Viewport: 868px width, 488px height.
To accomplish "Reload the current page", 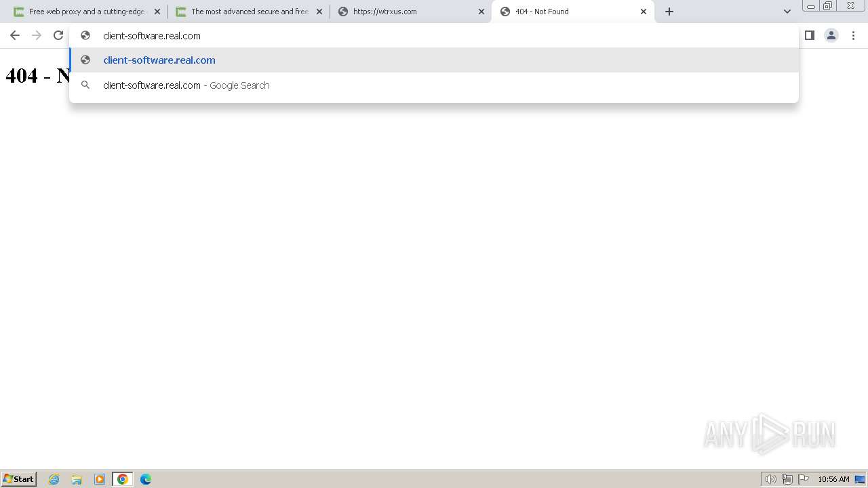I will [x=58, y=35].
